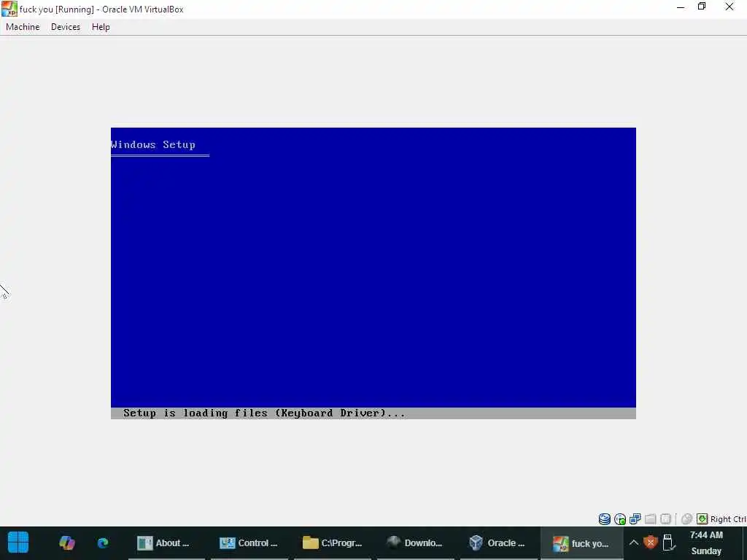Image resolution: width=747 pixels, height=560 pixels.
Task: Click the shared folders indicator icon
Action: (x=650, y=519)
